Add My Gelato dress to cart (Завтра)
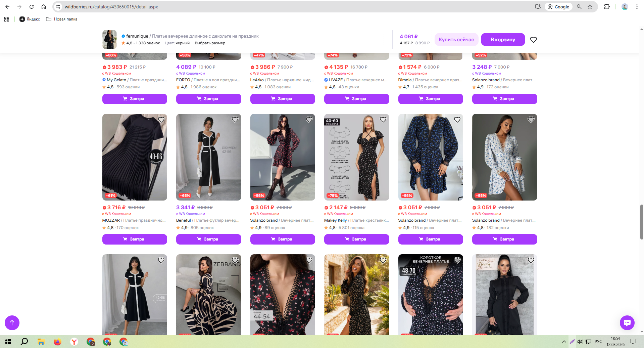Viewport: 644px width, 348px height. pyautogui.click(x=135, y=99)
